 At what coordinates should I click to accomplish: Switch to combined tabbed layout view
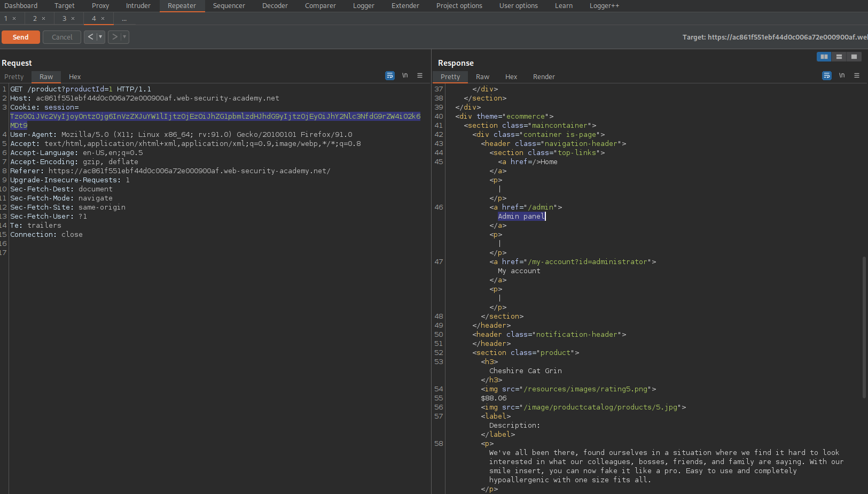pyautogui.click(x=854, y=57)
